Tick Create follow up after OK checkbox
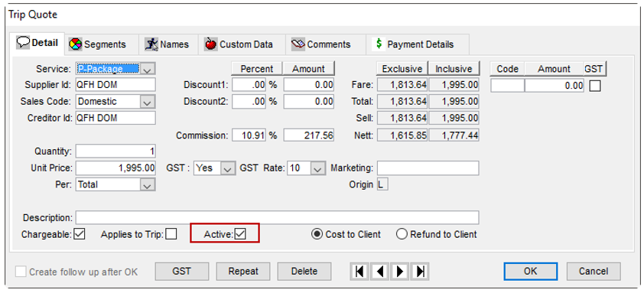Image resolution: width=644 pixels, height=290 pixels. [21, 272]
